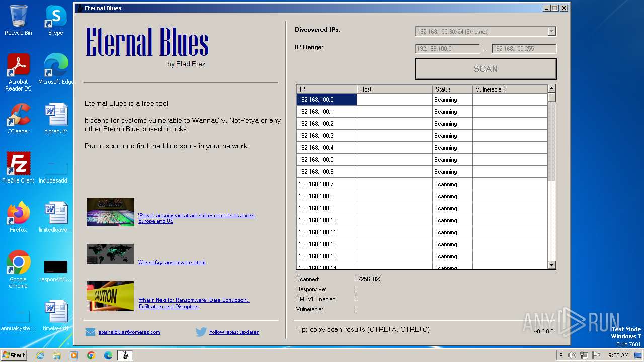Screen dimensions: 644x362
Task: Open Internet Explorer in the taskbar
Action: [40, 355]
